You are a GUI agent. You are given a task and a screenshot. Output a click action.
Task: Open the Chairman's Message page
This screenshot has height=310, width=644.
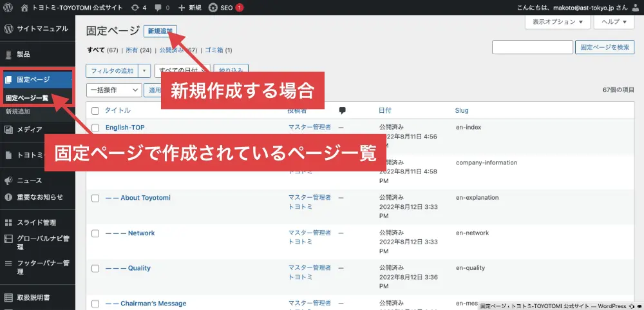point(146,304)
